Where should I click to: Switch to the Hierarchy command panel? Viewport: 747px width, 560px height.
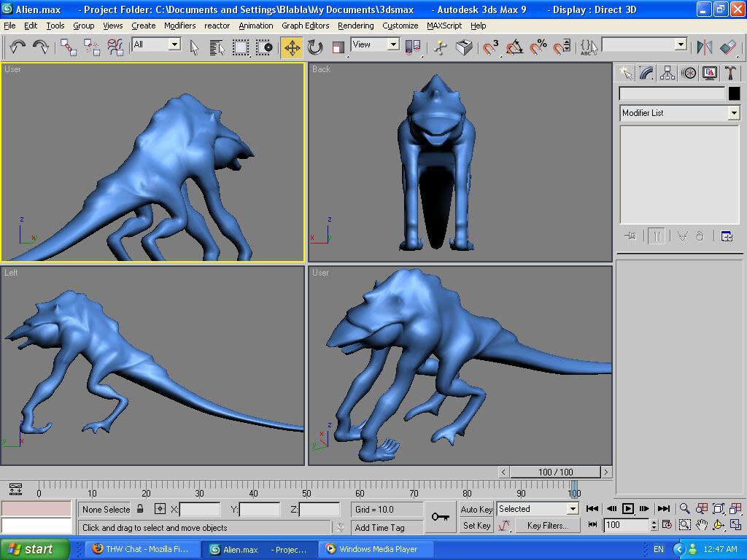(667, 74)
